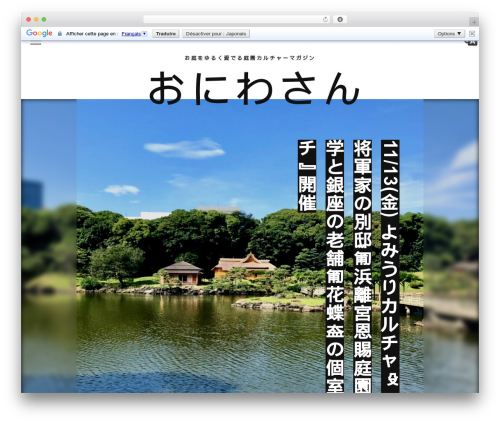The width and height of the screenshot is (500, 423).
Task: Click the Google logo in translate bar
Action: [x=39, y=33]
